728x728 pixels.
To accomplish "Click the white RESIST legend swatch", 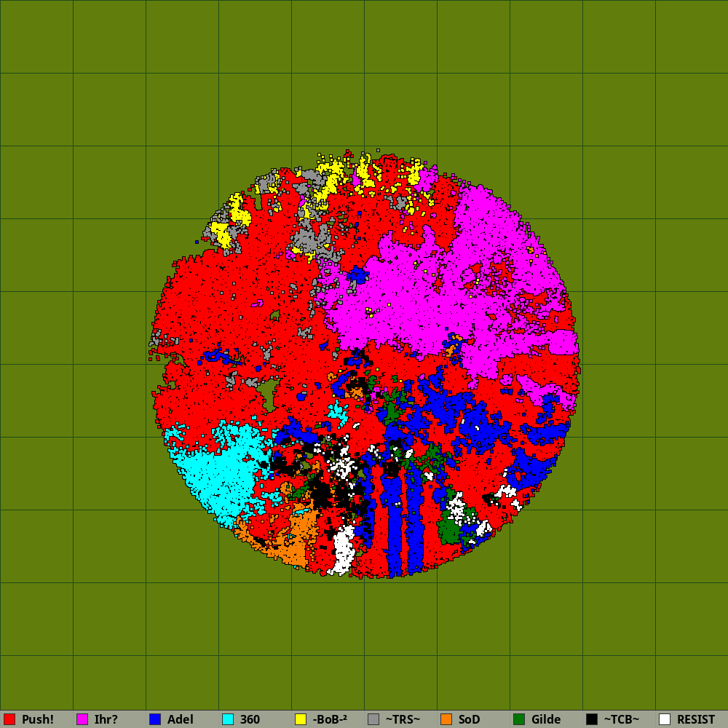I will pos(665,719).
